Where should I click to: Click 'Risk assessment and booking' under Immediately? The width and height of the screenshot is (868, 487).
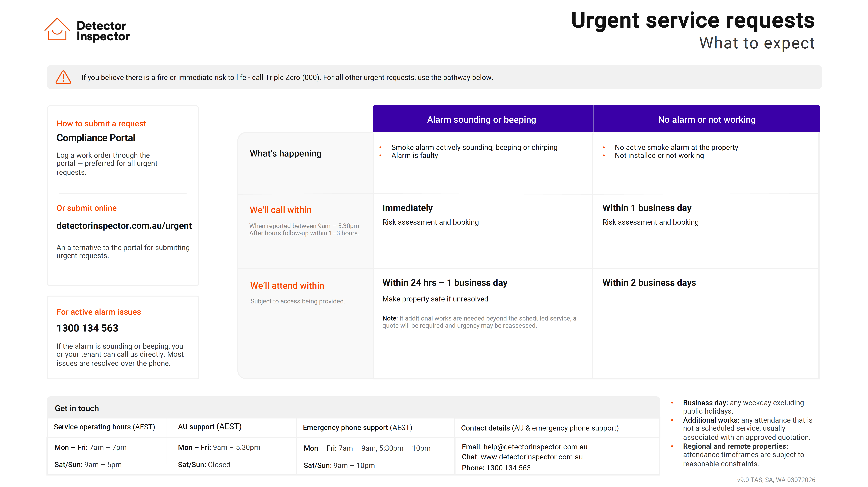pos(431,222)
